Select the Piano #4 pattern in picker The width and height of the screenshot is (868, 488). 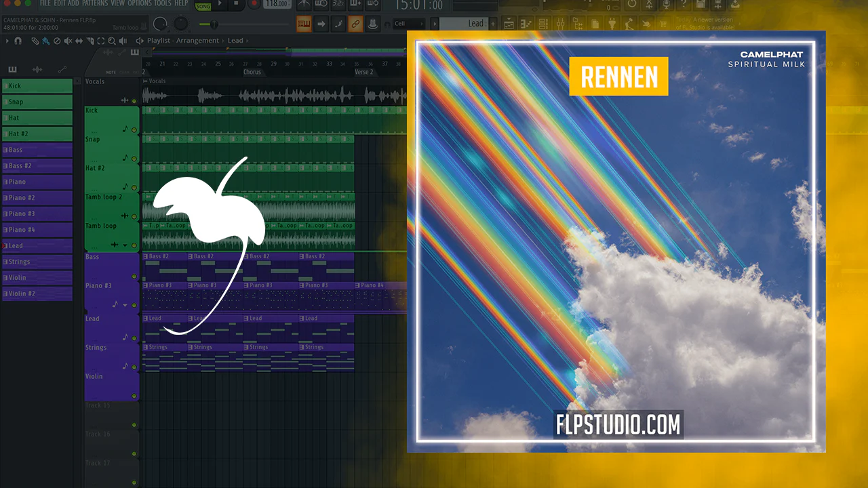coord(37,230)
